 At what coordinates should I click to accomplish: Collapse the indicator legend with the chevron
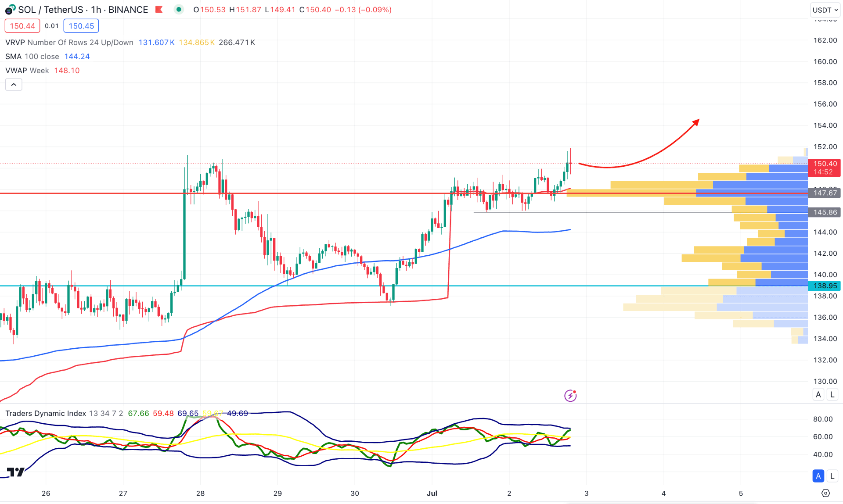point(14,85)
